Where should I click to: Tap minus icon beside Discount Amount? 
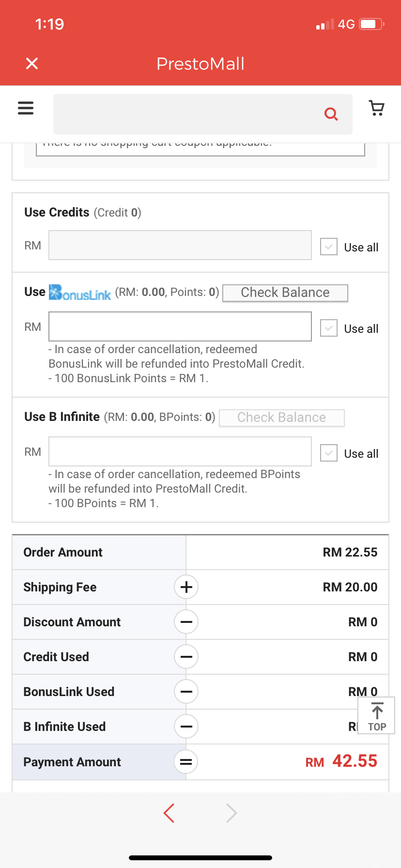[x=186, y=622]
